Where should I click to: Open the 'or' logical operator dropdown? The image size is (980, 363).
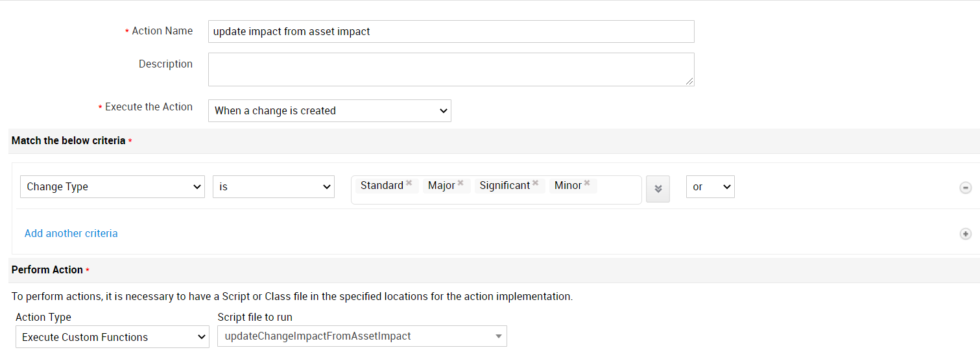click(710, 187)
